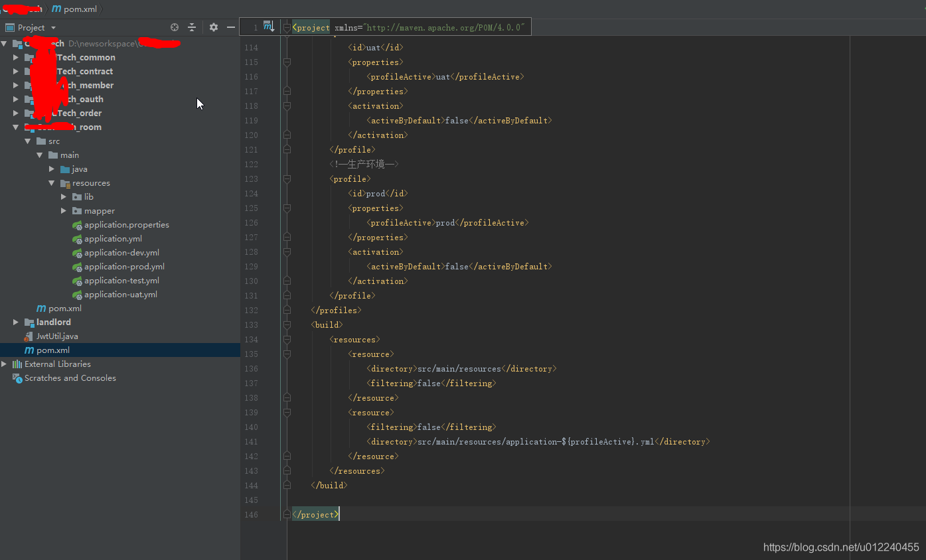The image size is (926, 560).
Task: Expand the Tech_common module
Action: coord(16,57)
